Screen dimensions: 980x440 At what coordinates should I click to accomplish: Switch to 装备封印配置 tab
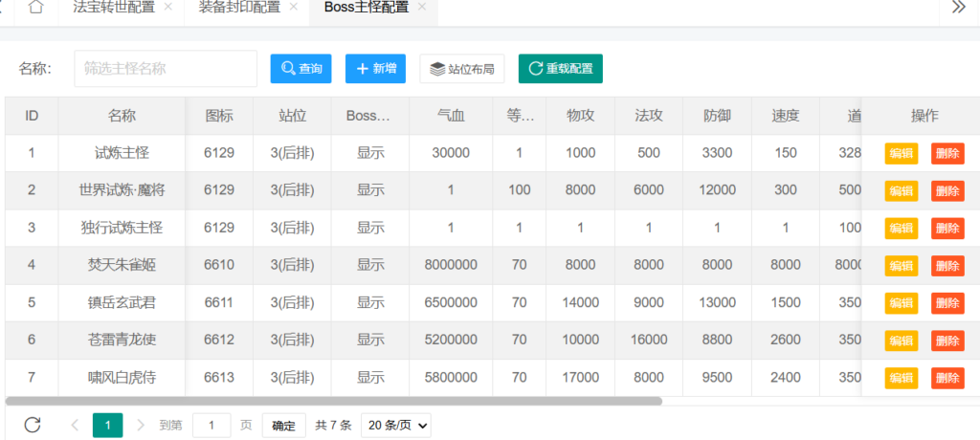click(239, 7)
